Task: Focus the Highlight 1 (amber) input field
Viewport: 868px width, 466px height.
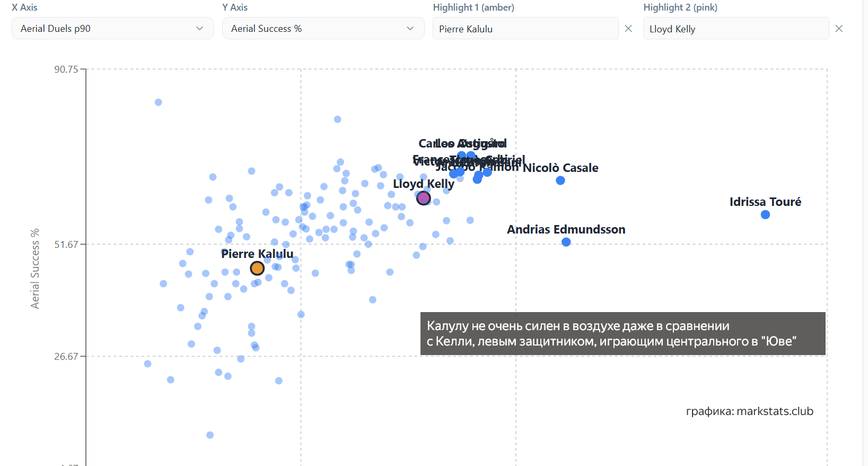Action: pyautogui.click(x=525, y=29)
